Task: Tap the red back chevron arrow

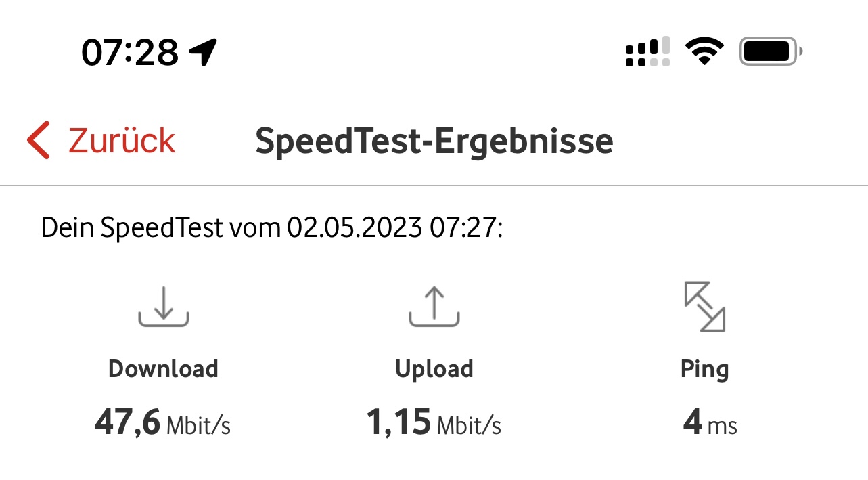Action: pyautogui.click(x=39, y=140)
